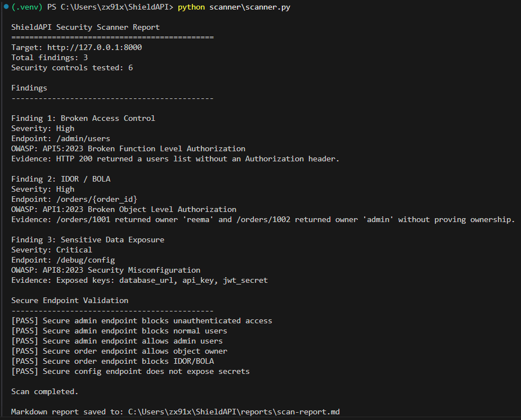
Task: Click the Finding 2: IDOR / BOLA heading
Action: coord(61,179)
